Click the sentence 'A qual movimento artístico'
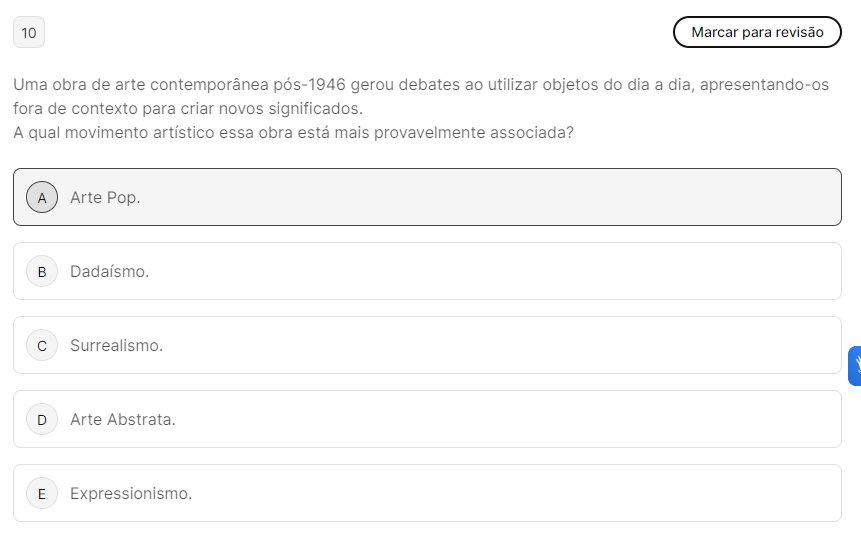861x535 pixels. click(x=293, y=133)
